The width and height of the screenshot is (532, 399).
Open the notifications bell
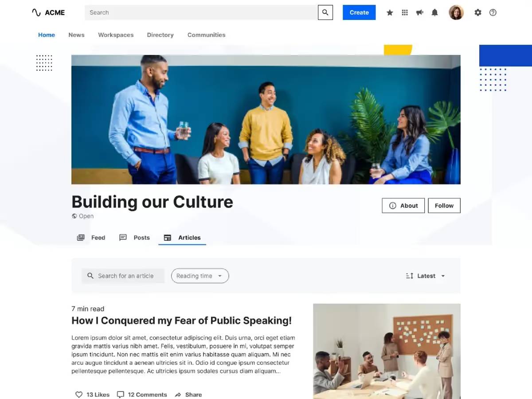tap(435, 12)
